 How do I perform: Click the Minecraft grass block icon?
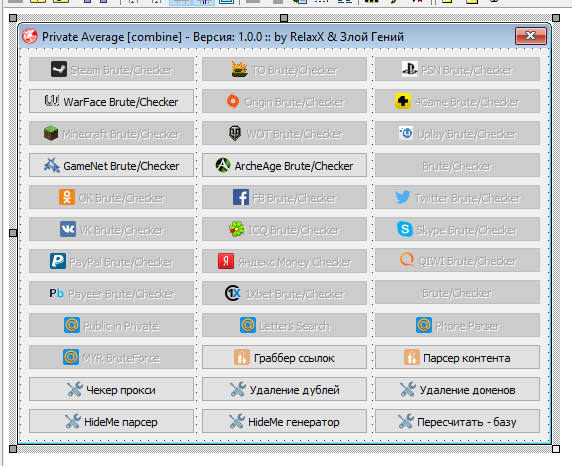pyautogui.click(x=51, y=133)
